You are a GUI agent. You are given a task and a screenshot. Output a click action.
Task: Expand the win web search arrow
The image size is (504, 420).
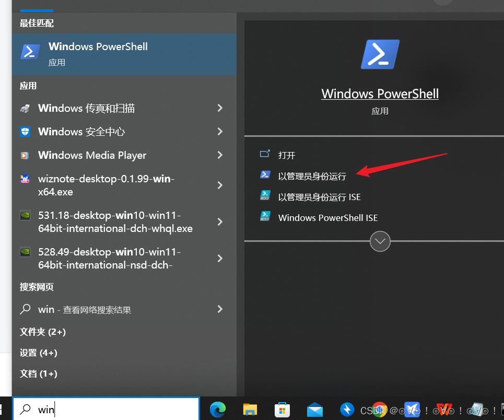[x=220, y=309]
